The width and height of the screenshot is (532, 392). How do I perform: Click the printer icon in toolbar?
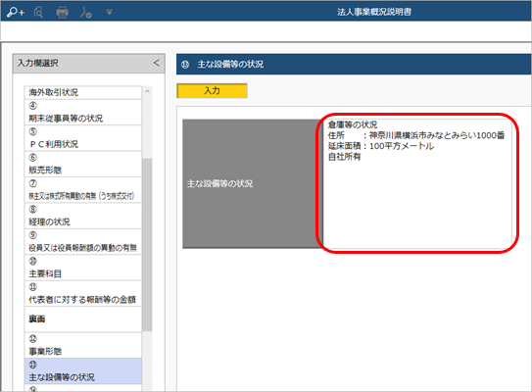click(62, 13)
